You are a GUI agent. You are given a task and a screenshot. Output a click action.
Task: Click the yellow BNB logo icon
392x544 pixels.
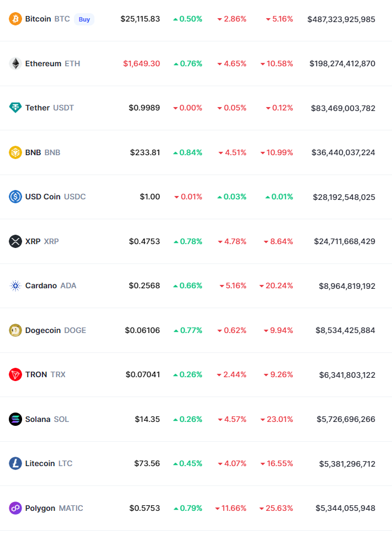(15, 152)
